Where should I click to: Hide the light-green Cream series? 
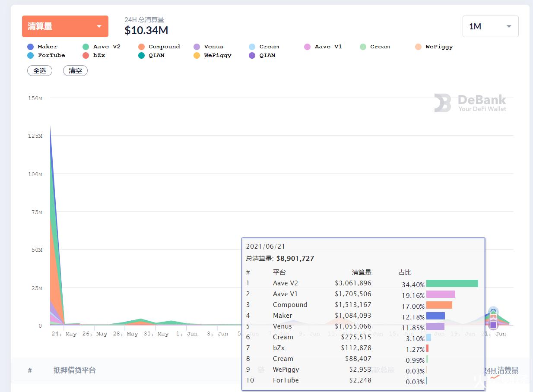pyautogui.click(x=379, y=47)
